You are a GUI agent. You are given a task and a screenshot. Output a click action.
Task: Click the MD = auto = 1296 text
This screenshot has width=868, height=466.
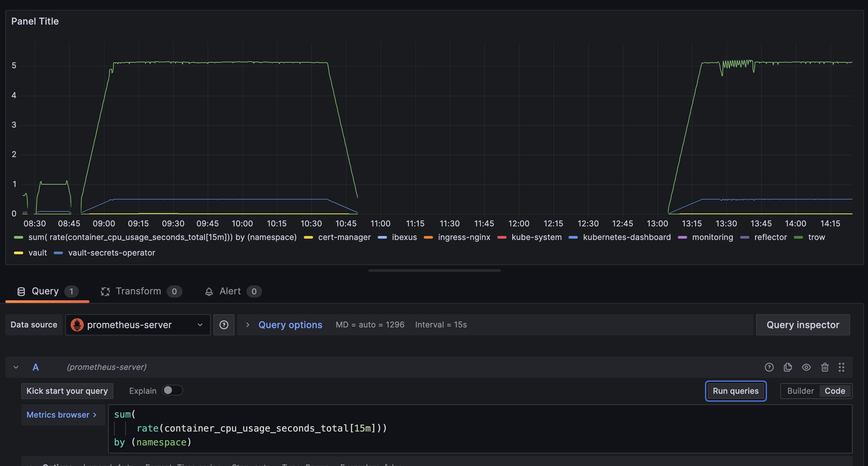370,325
